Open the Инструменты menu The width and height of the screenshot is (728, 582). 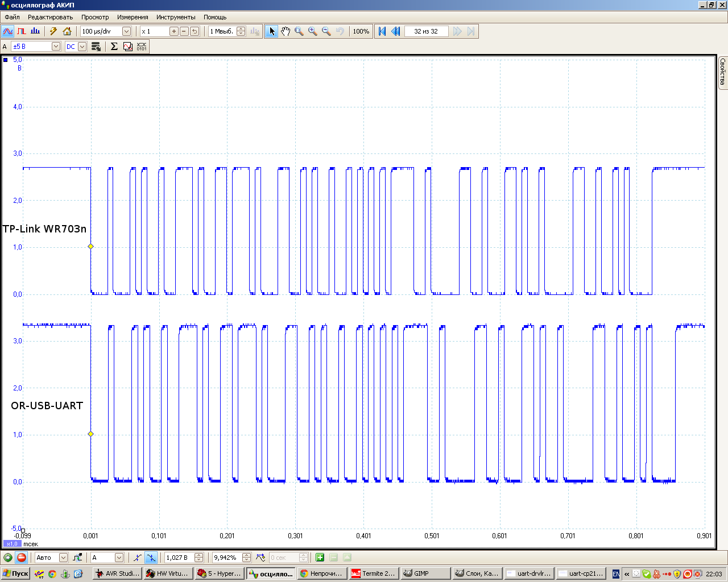coord(176,17)
